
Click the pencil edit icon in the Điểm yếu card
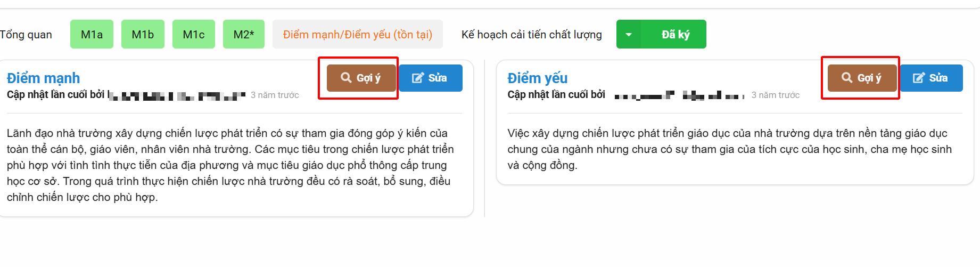click(x=919, y=78)
